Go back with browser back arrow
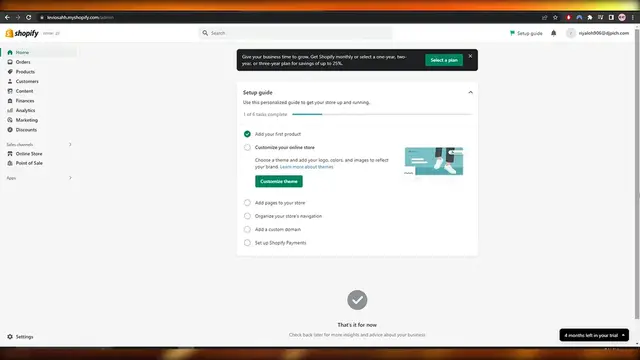Screen dimensions: 640x360 (x=7, y=17)
